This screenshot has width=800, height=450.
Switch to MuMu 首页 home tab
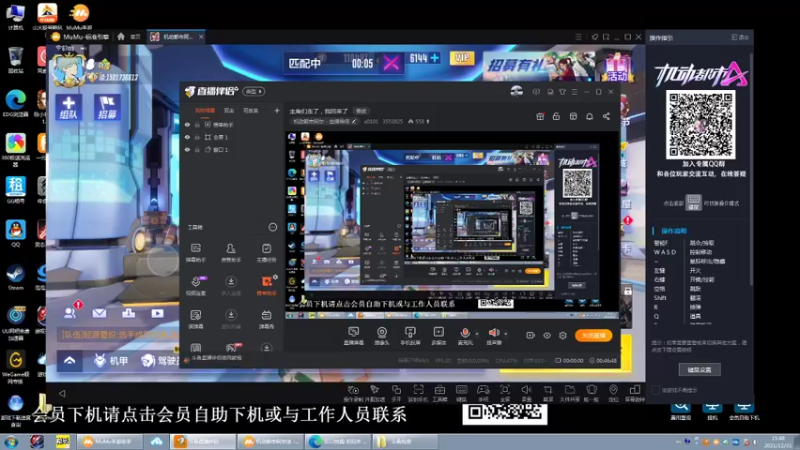tap(128, 37)
